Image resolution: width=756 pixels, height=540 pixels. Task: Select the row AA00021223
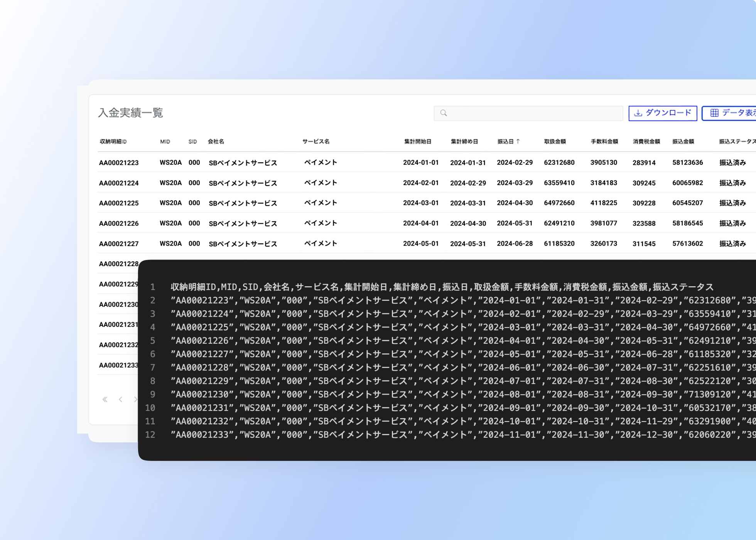click(x=119, y=163)
